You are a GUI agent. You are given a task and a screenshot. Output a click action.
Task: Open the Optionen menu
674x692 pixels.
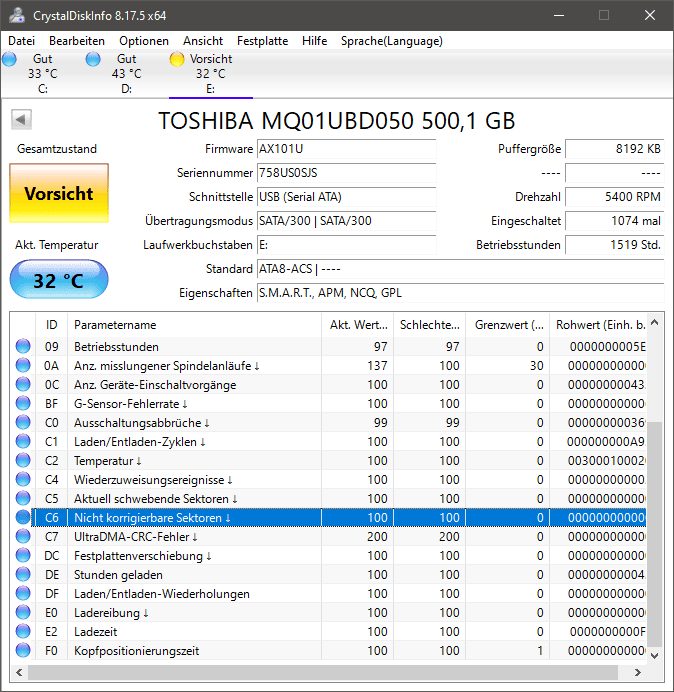[x=144, y=41]
